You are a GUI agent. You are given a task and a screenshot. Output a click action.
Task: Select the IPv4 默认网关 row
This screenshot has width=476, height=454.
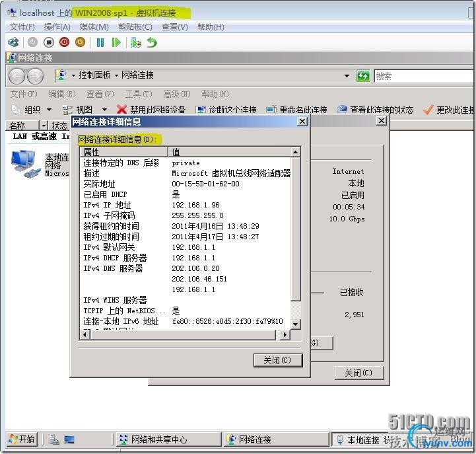(x=186, y=247)
